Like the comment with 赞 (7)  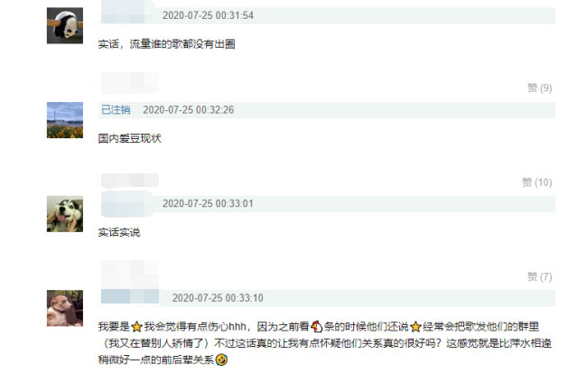coord(539,276)
